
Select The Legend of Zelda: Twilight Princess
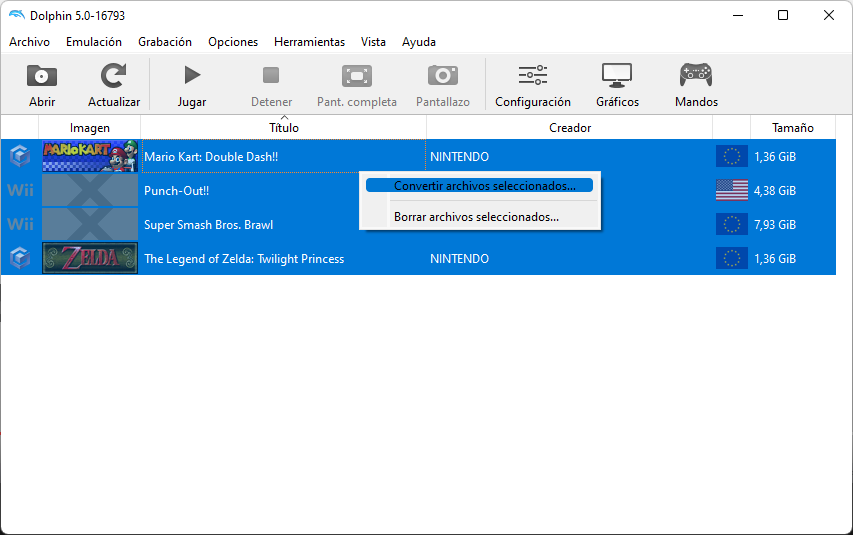(244, 259)
